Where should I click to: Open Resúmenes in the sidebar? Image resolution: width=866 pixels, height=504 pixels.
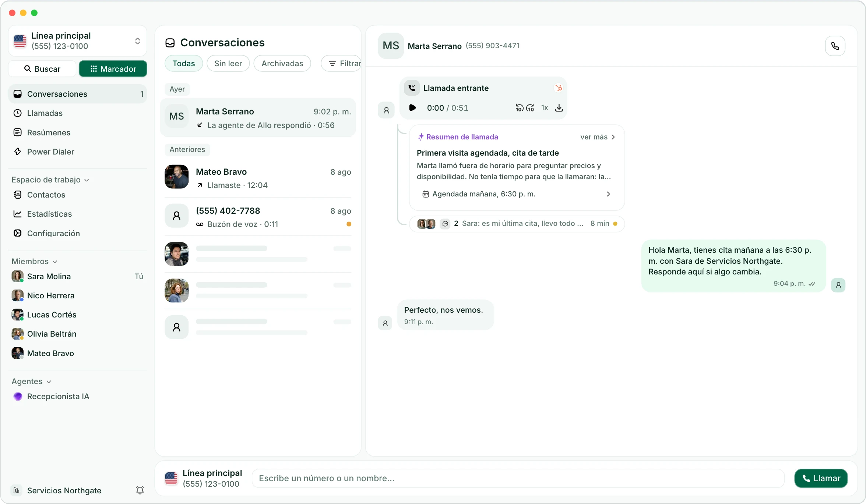[x=77, y=132]
